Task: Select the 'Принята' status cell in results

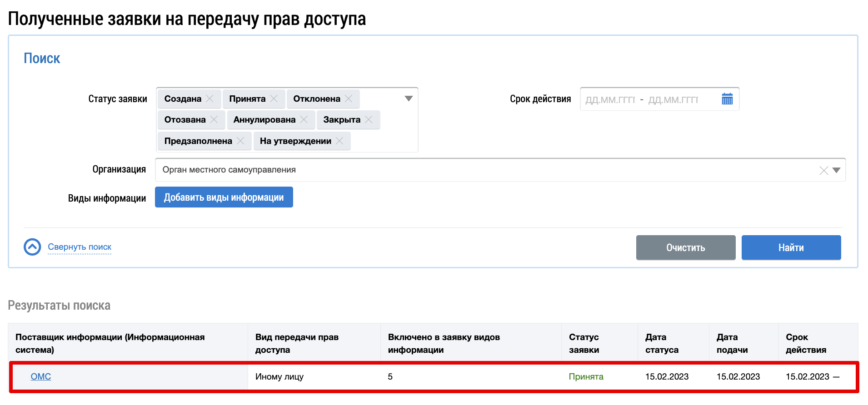Action: pyautogui.click(x=586, y=376)
